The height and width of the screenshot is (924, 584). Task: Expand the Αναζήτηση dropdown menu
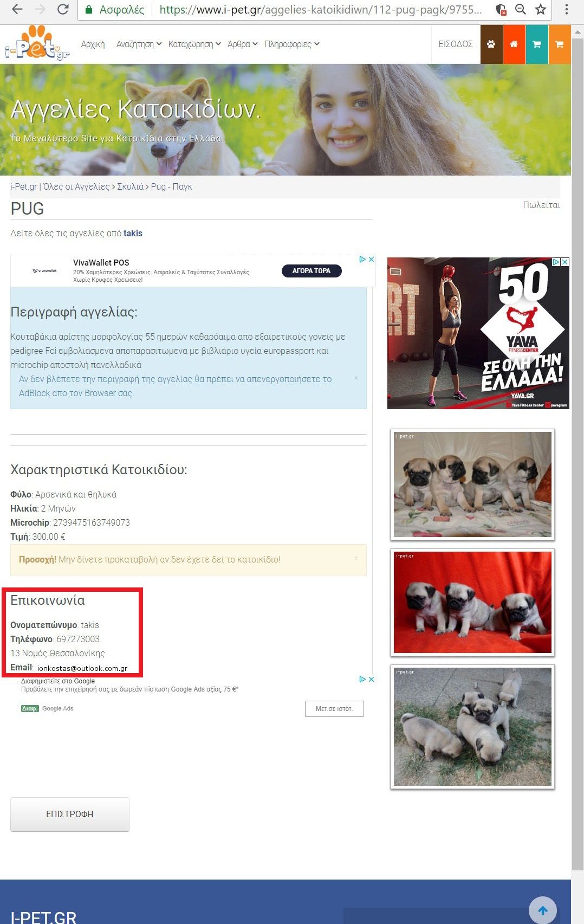click(139, 44)
